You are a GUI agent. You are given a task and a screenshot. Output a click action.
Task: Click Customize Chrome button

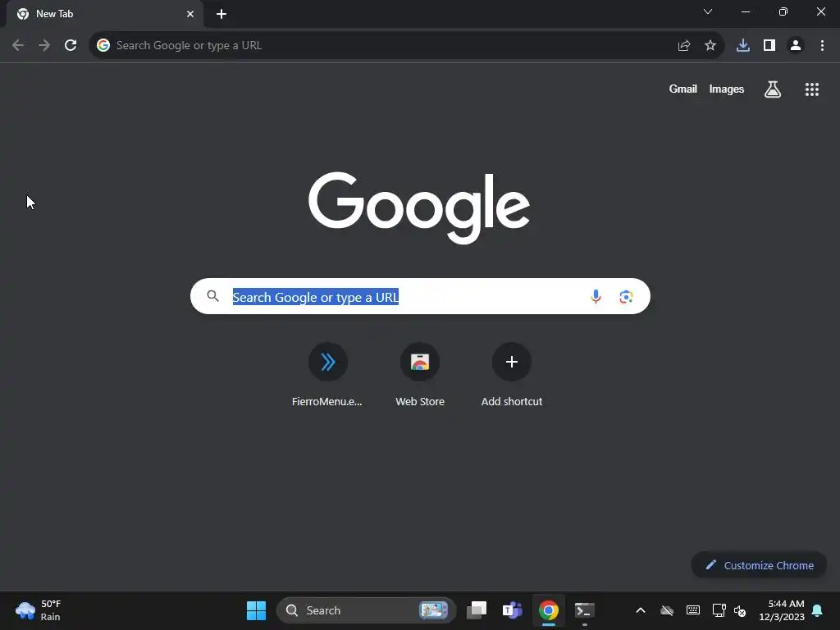759,565
